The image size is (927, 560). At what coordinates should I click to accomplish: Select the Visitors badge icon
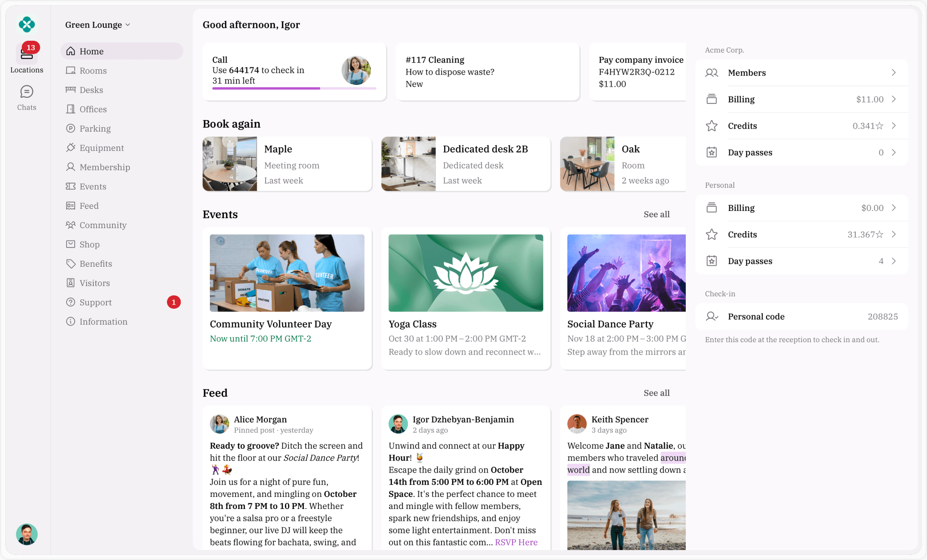click(x=70, y=283)
